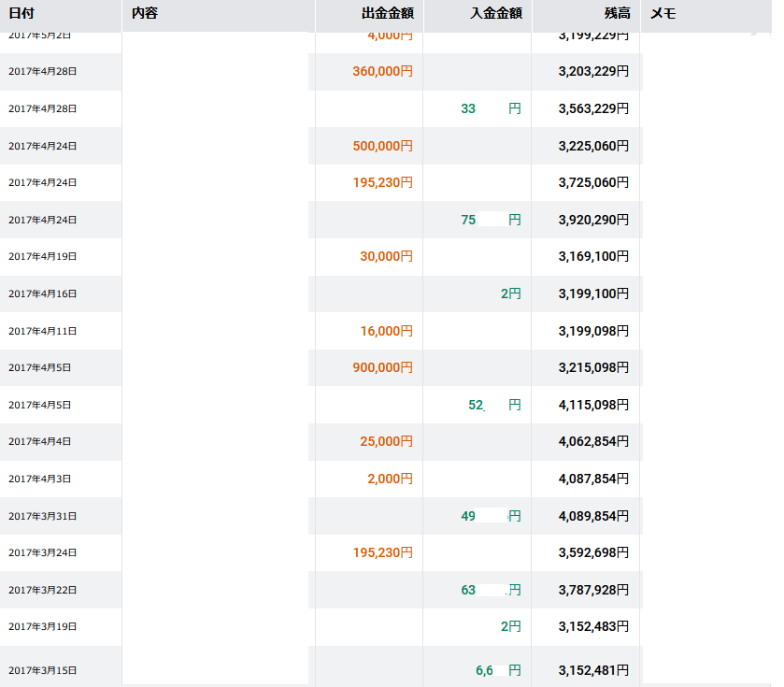Select the 2,000円 withdrawal amount
The width and height of the screenshot is (784, 687).
(x=390, y=479)
